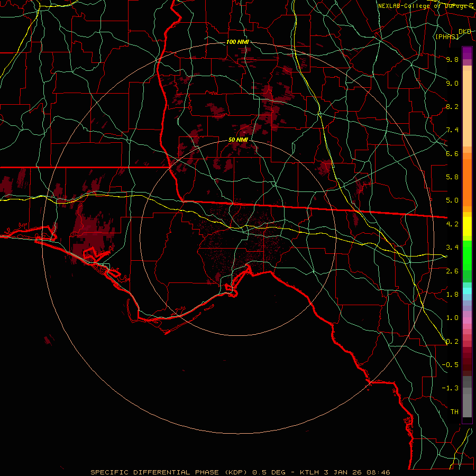Select the 9.8 value on the color scale
The width and height of the screenshot is (476, 476).
pos(452,59)
